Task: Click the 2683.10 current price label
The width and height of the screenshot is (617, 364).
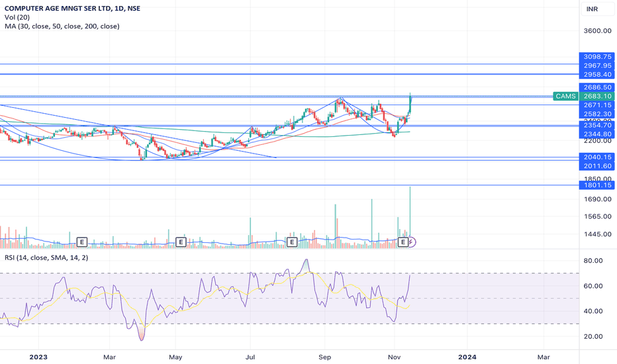Action: (597, 96)
